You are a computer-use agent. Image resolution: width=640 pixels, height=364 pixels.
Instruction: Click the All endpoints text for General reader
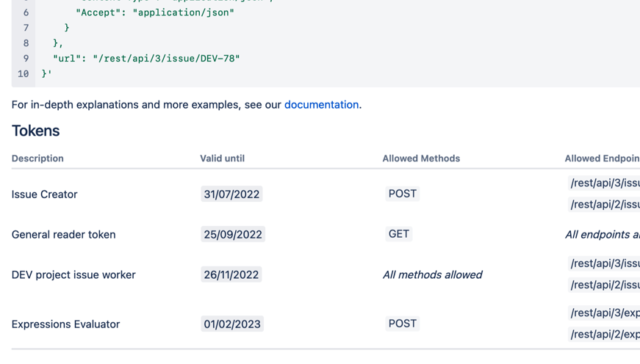pos(601,235)
